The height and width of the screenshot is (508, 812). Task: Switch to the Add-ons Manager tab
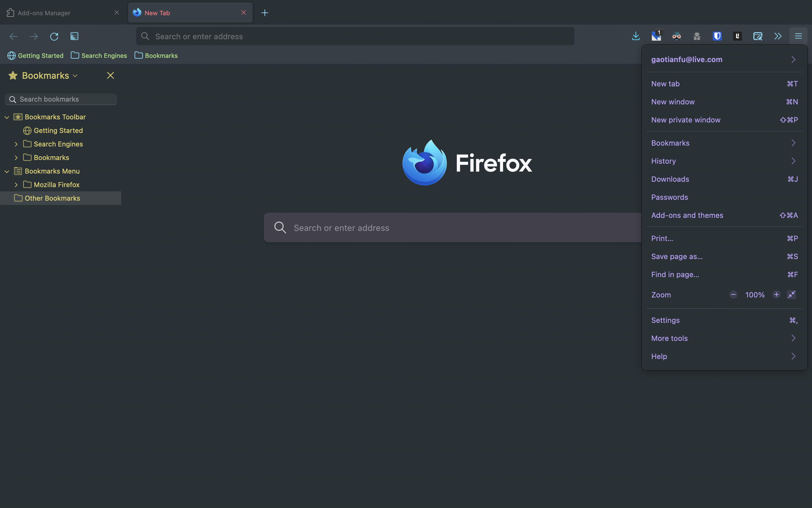63,13
